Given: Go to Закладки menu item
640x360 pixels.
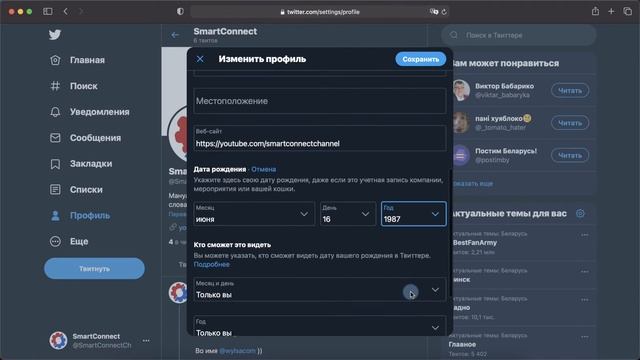Looking at the screenshot, I should (x=91, y=164).
